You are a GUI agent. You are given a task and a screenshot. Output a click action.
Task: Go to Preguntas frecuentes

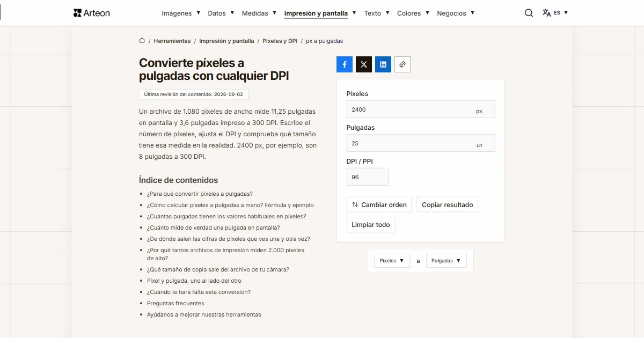point(175,303)
